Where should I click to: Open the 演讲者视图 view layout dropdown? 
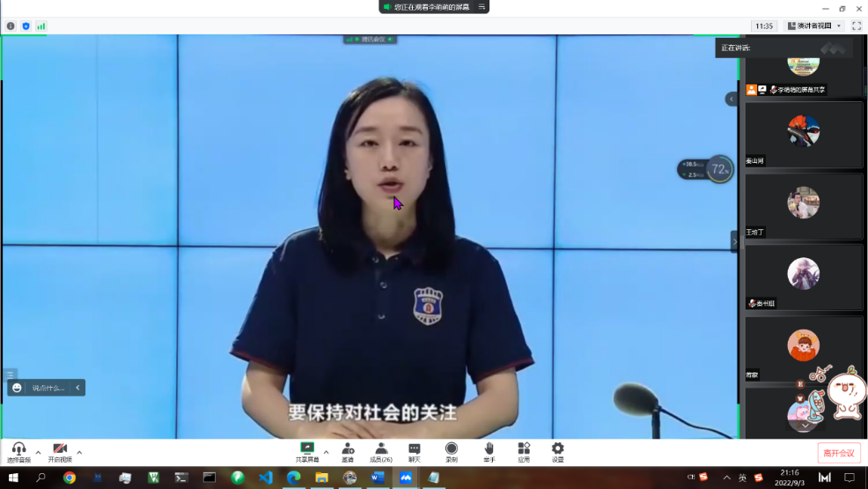click(815, 26)
